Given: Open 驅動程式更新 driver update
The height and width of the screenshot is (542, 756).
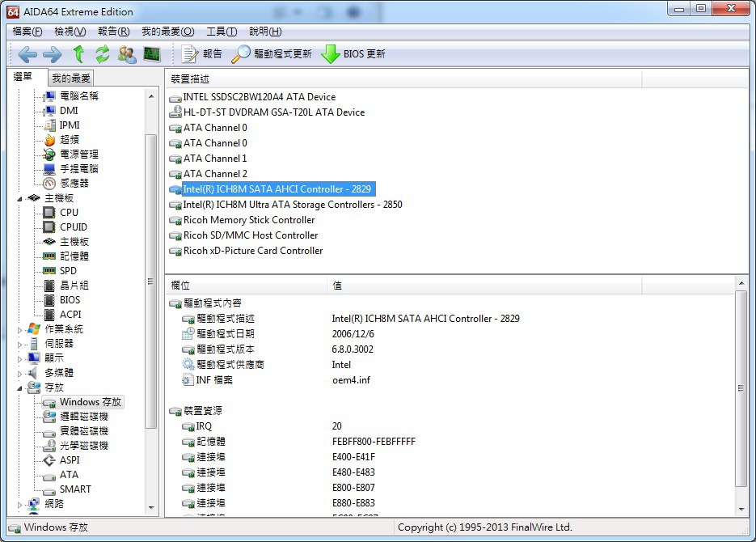Looking at the screenshot, I should (x=272, y=54).
